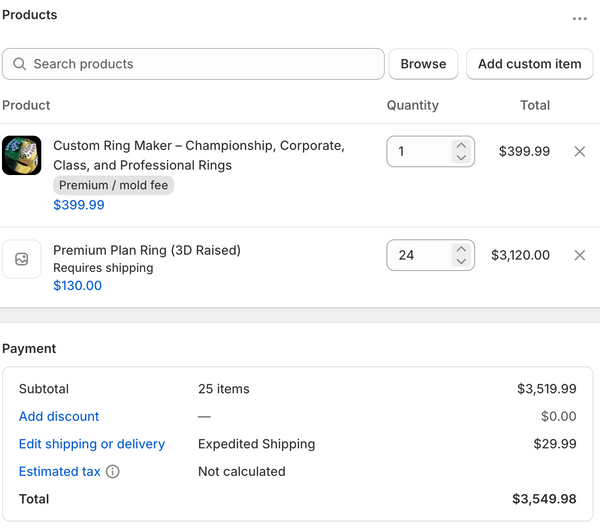Open the Add discount link
The height and width of the screenshot is (528, 600).
click(59, 416)
